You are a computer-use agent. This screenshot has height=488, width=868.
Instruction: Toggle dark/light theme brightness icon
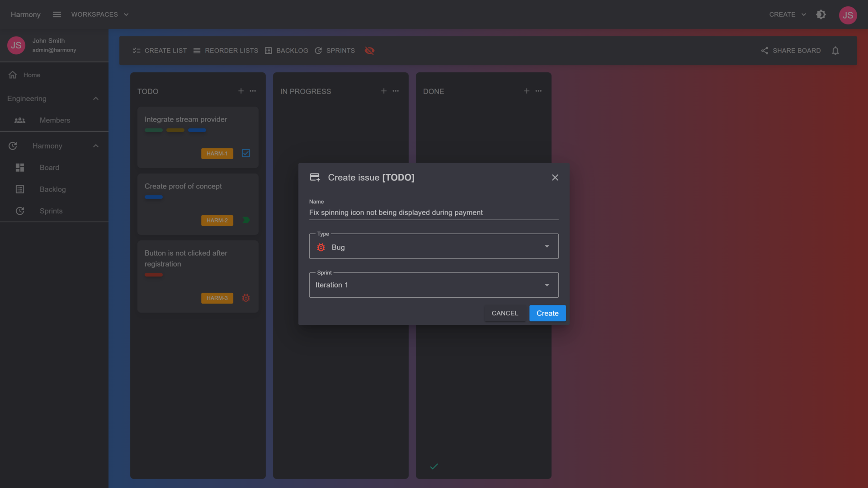tap(821, 14)
